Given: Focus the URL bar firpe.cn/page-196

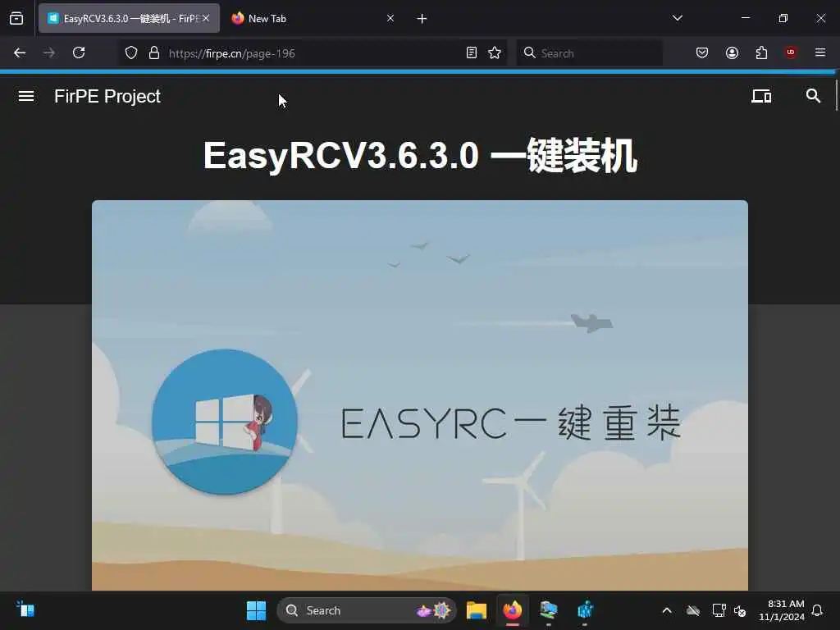Looking at the screenshot, I should tap(313, 53).
